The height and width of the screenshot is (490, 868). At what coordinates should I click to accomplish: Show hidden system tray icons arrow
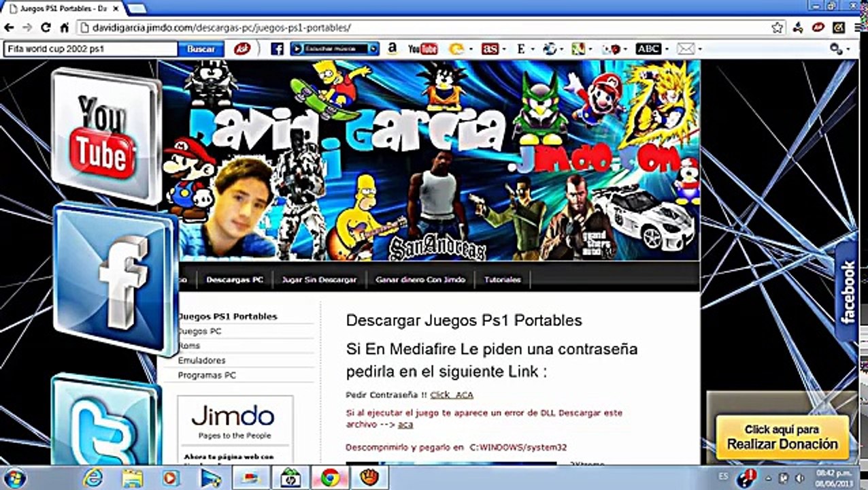[x=767, y=478]
